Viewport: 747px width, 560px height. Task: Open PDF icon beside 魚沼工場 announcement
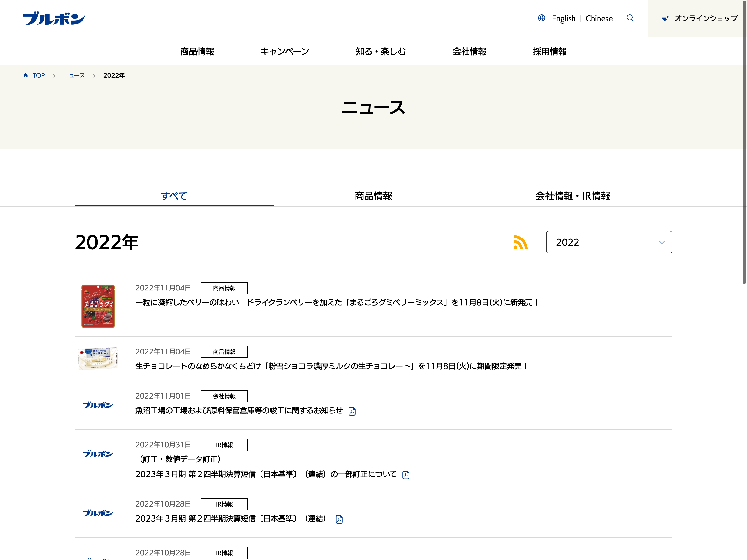(x=352, y=411)
